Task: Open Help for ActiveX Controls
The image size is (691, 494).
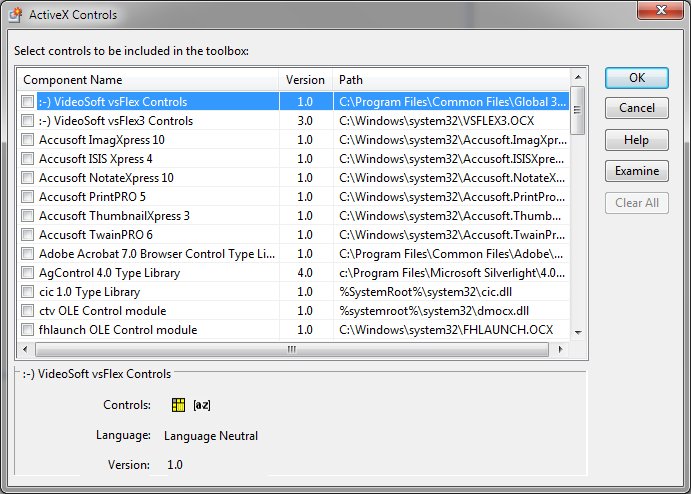Action: 637,140
